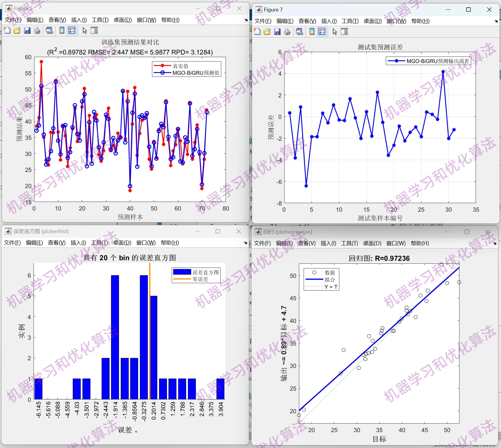The image size is (501, 448).
Task: Open 帮助(H) menu in plotregression window
Action: [420, 243]
